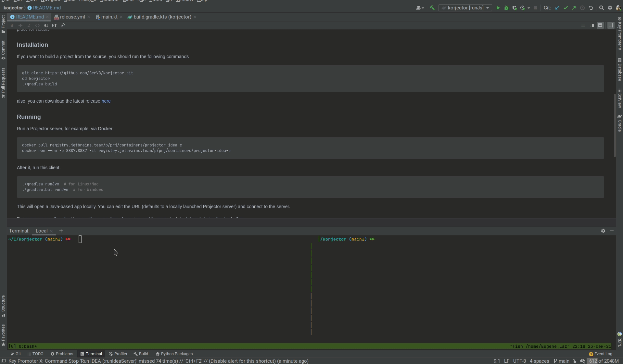Open the Git tool window tab
Image resolution: width=623 pixels, height=364 pixels.
(x=16, y=354)
